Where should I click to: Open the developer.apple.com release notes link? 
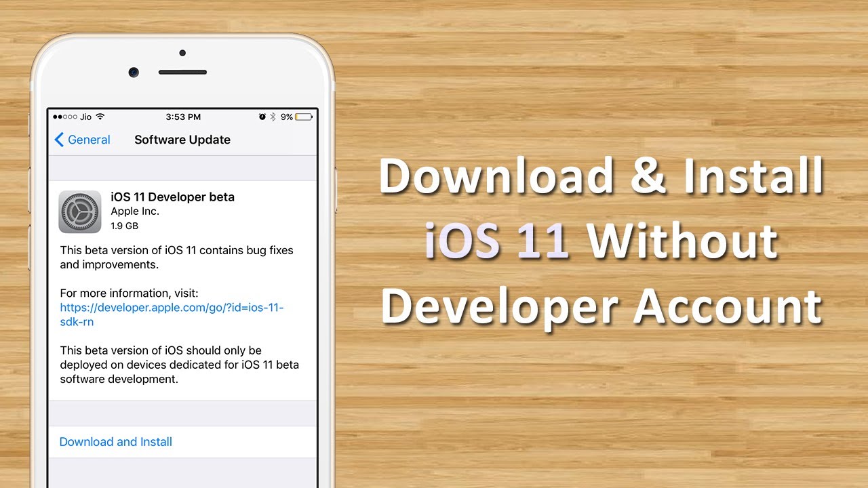tap(172, 314)
